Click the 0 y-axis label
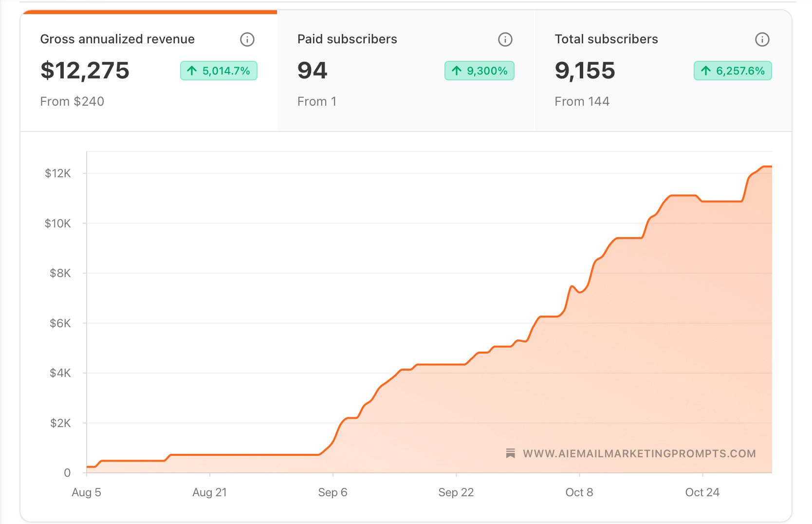Image resolution: width=812 pixels, height=524 pixels. pos(67,473)
